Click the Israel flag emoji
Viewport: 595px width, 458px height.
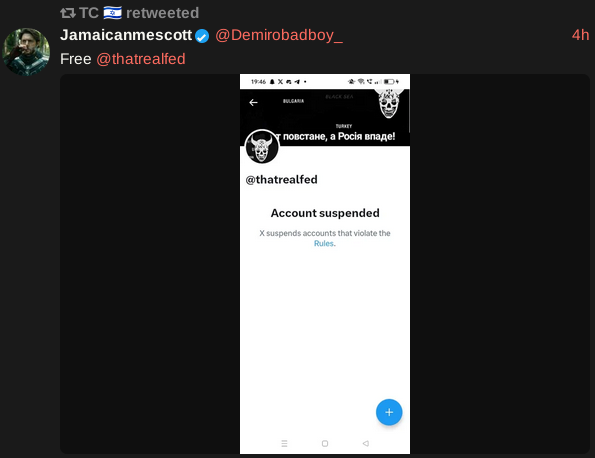pyautogui.click(x=113, y=13)
